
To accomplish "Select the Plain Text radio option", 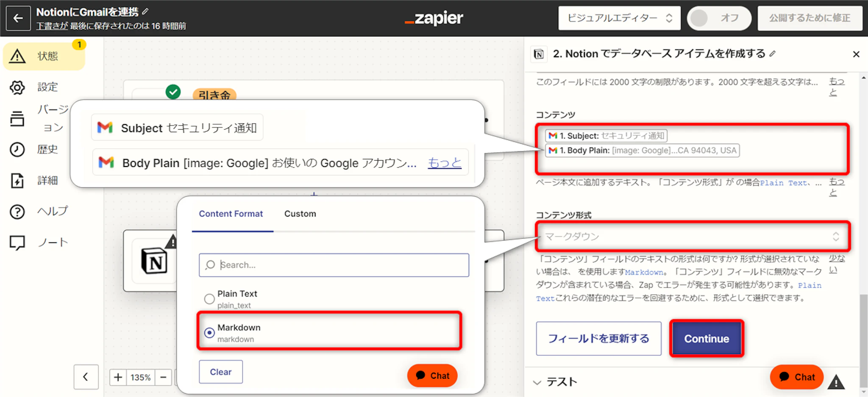I will (x=209, y=299).
